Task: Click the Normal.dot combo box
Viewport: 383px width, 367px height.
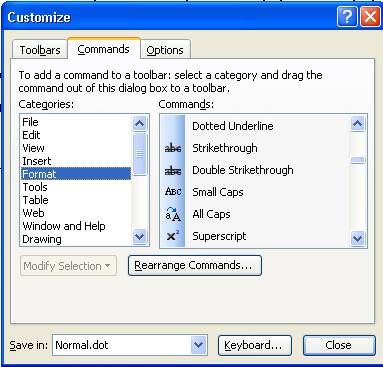Action: tap(130, 345)
